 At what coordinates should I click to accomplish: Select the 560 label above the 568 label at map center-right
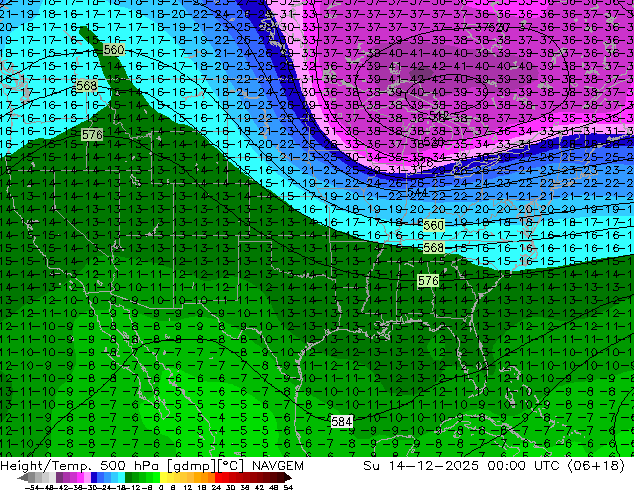coord(433,225)
